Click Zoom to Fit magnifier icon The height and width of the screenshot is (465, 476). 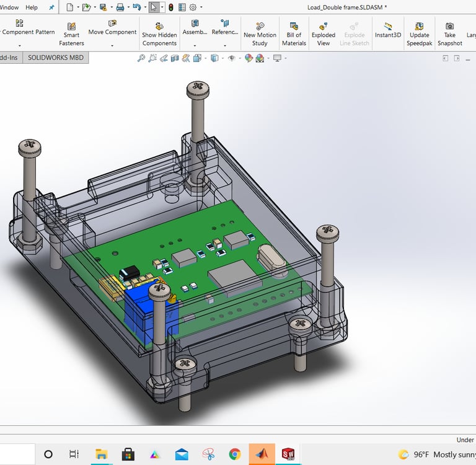coord(141,58)
